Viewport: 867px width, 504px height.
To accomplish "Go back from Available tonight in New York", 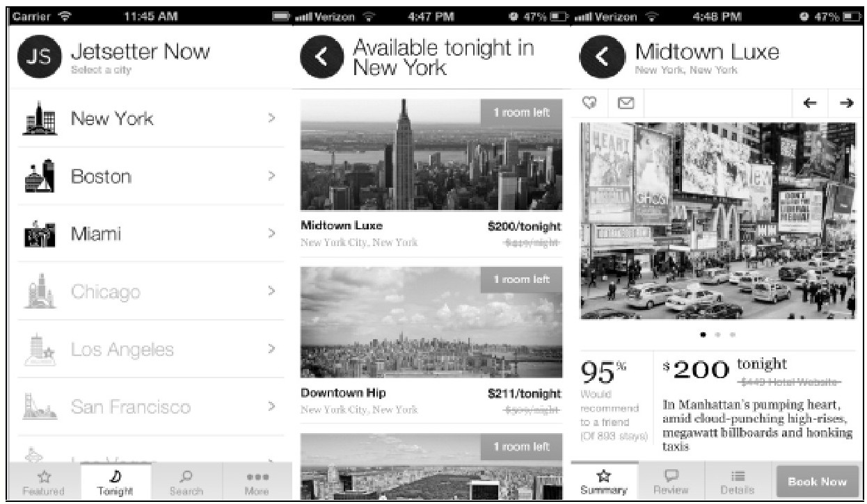I will [x=321, y=58].
